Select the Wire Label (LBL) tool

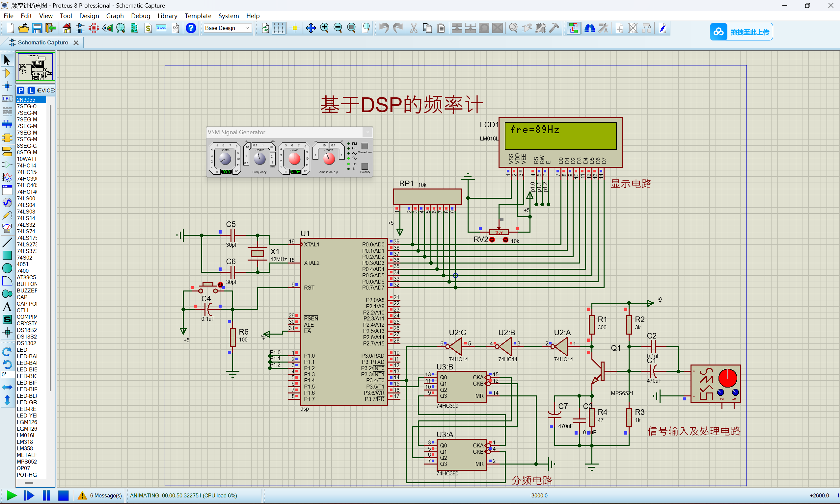point(7,99)
